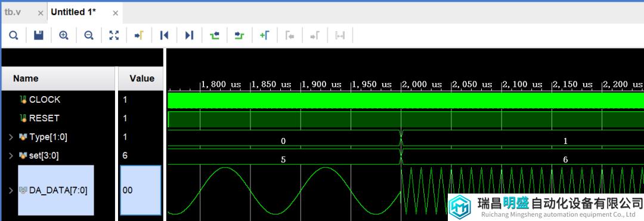This screenshot has width=644, height=221.
Task: Expand the DA_DATA[7:0] bus
Action: [11, 190]
